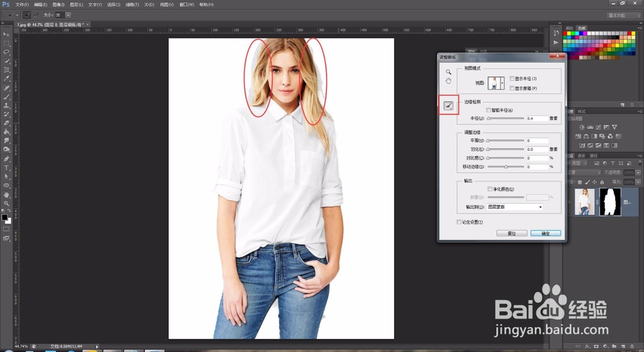The height and width of the screenshot is (352, 644).
Task: Switch to the 样式 tab
Action: tap(582, 112)
